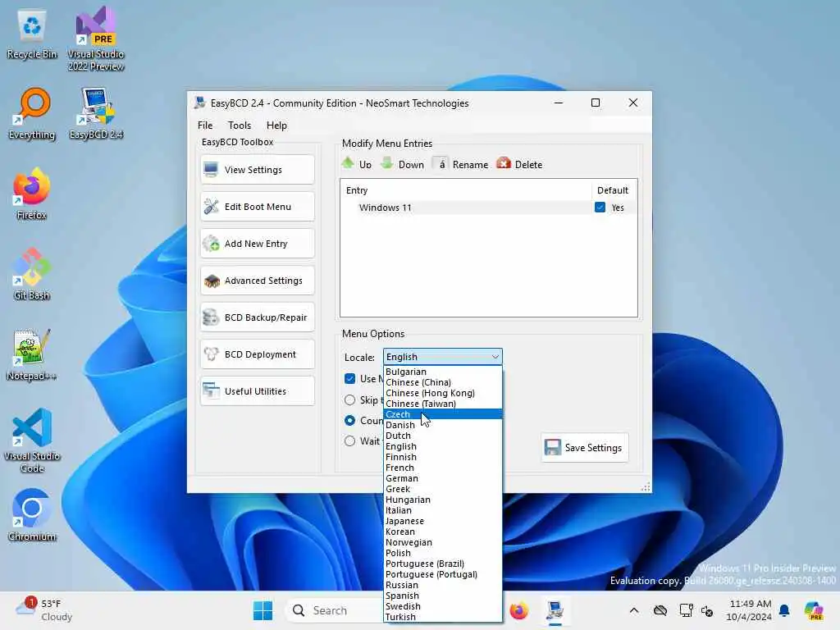Choose Chinese (China) locale

tap(442, 382)
